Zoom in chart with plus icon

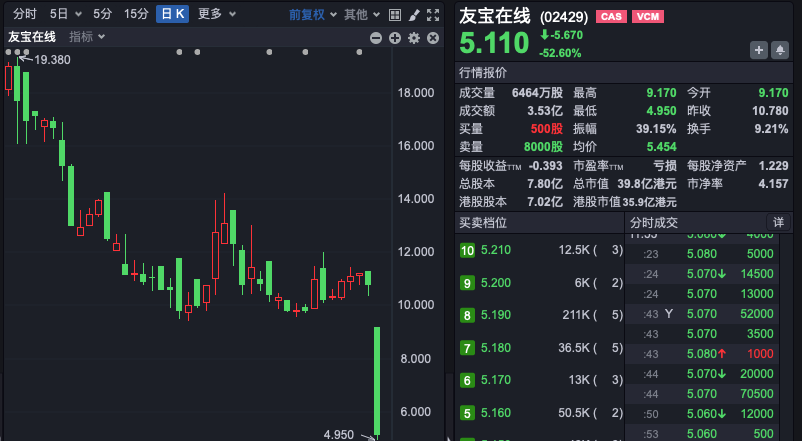395,38
